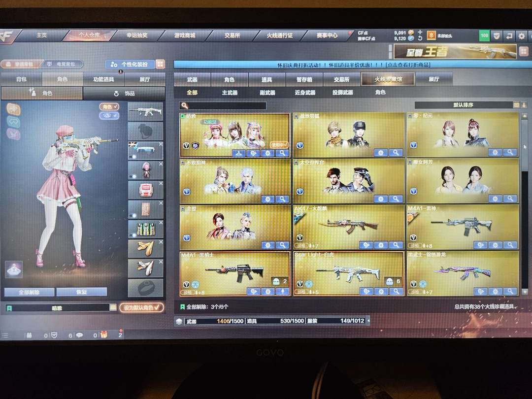The height and width of the screenshot is (399, 532).
Task: Open the grid icon beside 个性化装扮
Action: click(x=160, y=64)
